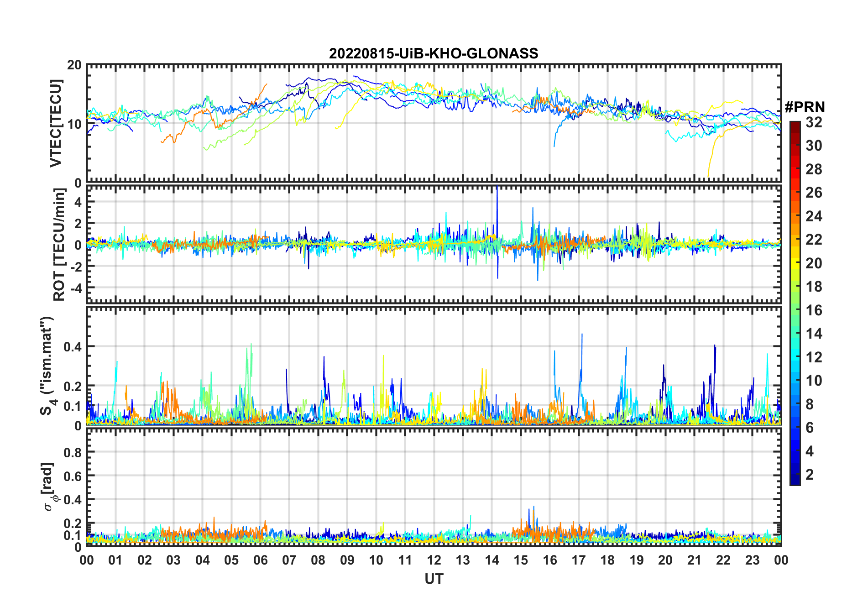868x607 pixels.
Task: Click the colorbar tick label 30
Action: click(814, 146)
